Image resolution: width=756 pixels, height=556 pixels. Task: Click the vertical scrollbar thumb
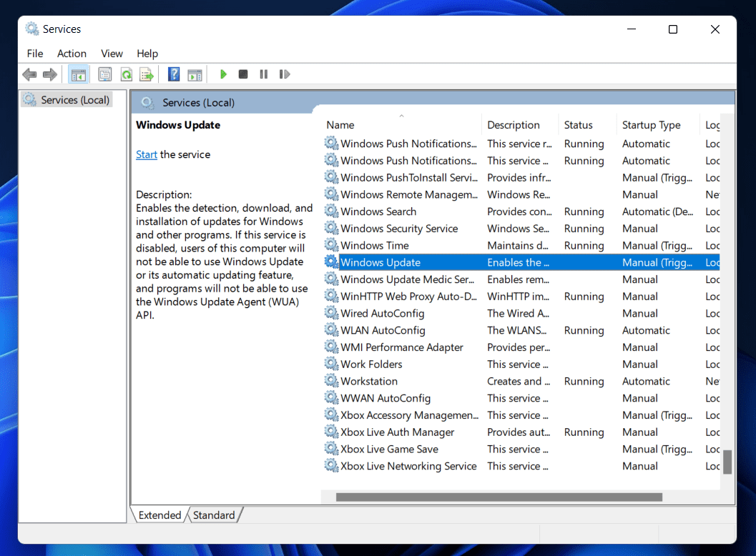click(x=727, y=462)
